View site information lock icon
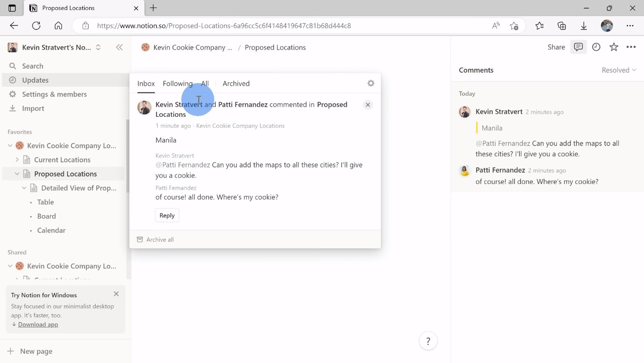 [x=86, y=26]
